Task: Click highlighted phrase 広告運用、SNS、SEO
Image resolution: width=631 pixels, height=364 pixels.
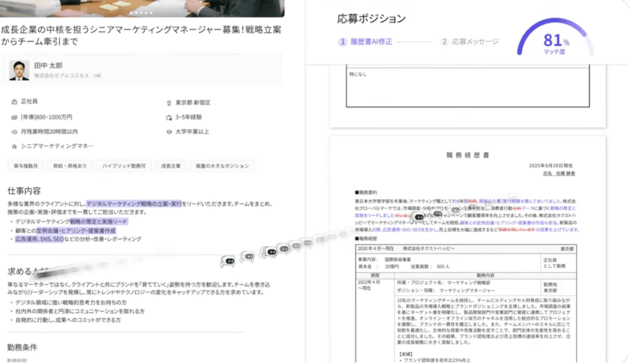Action: pos(39,240)
